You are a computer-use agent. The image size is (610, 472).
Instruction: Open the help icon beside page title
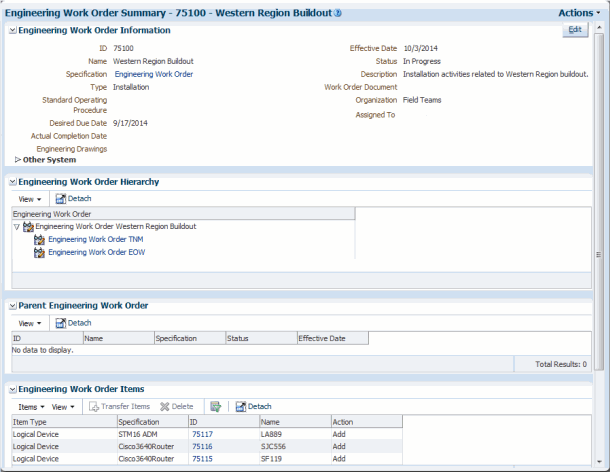click(338, 13)
